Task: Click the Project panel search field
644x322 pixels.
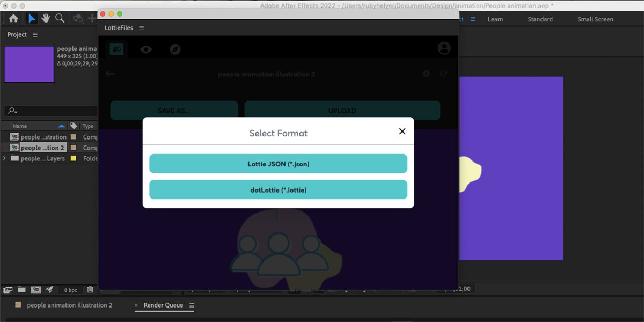Action: 51,111
